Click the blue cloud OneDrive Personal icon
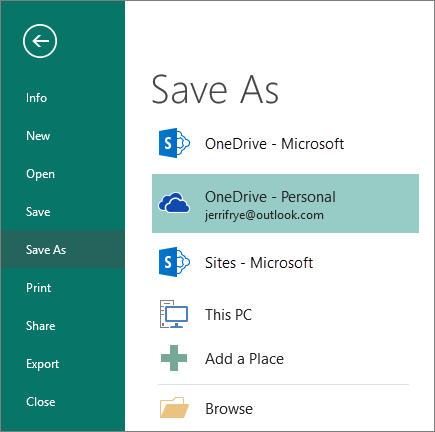Image resolution: width=435 pixels, height=432 pixels. point(174,203)
